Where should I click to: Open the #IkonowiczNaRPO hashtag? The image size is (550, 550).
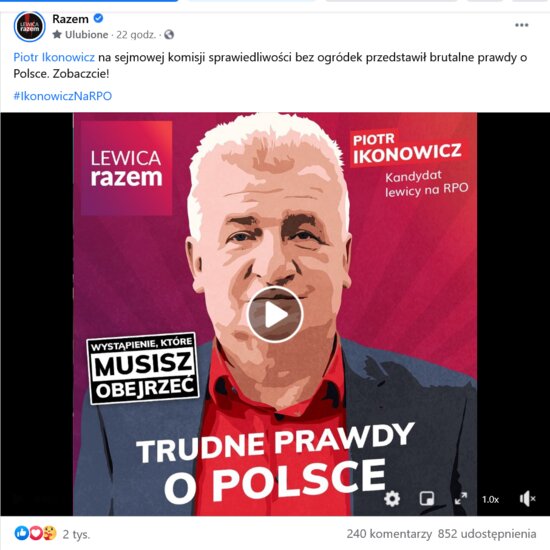click(x=62, y=96)
